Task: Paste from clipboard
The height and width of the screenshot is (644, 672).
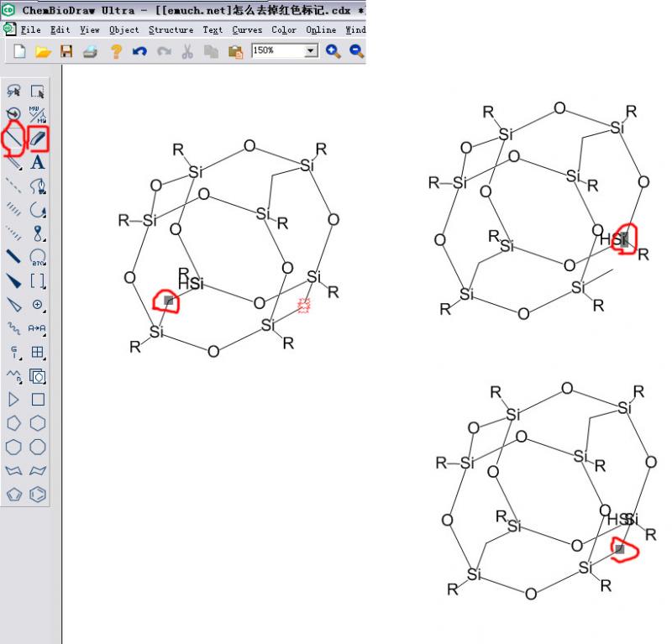Action: point(235,52)
